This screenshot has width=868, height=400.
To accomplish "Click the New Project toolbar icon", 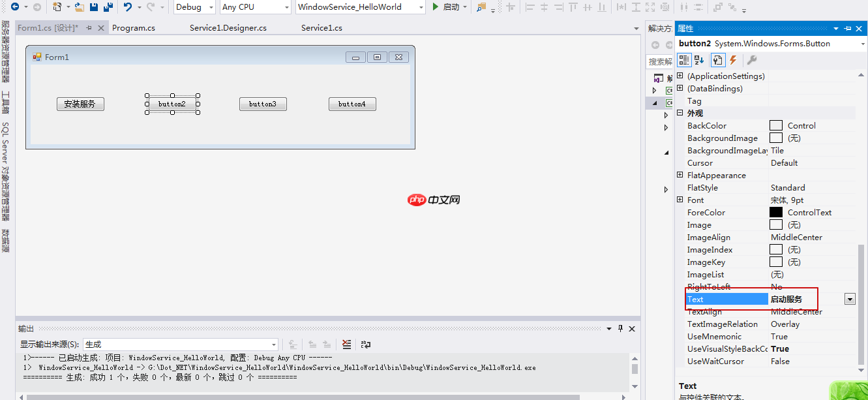I will 57,7.
